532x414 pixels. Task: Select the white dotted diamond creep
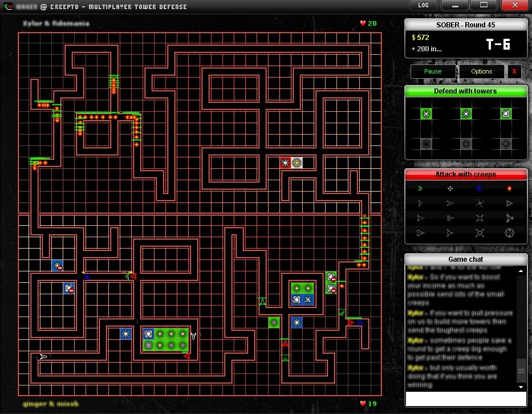click(450, 188)
